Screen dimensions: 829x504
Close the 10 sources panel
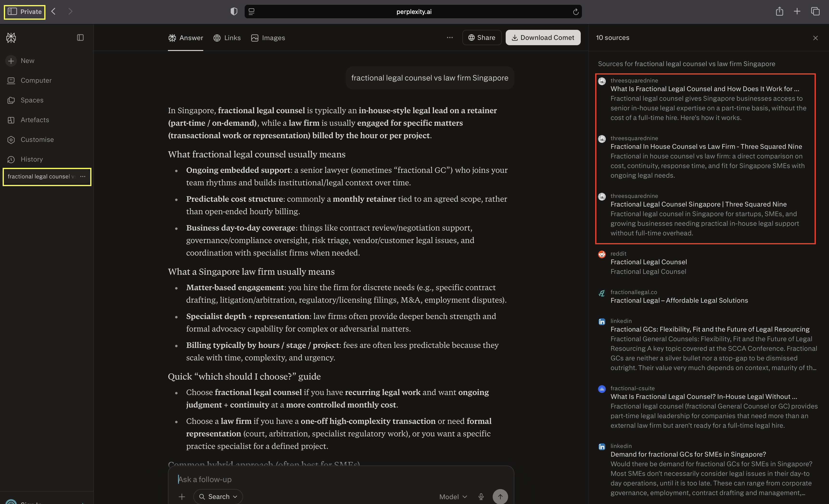pyautogui.click(x=815, y=38)
